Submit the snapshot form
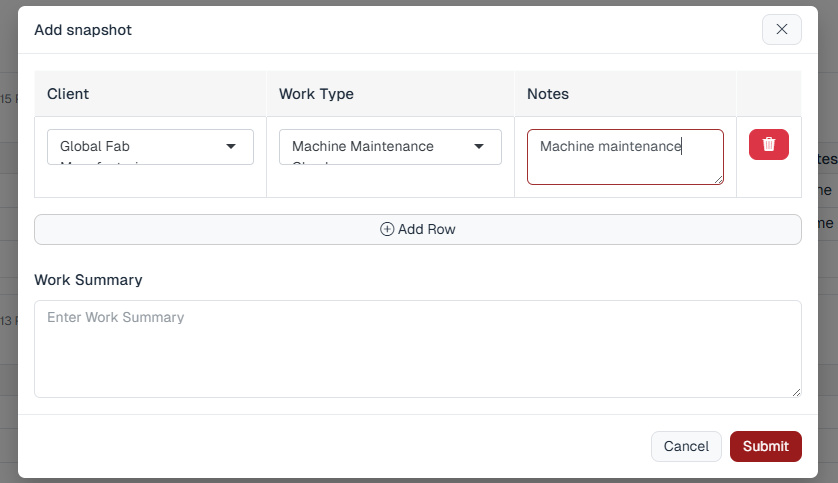This screenshot has width=838, height=483. [x=765, y=446]
